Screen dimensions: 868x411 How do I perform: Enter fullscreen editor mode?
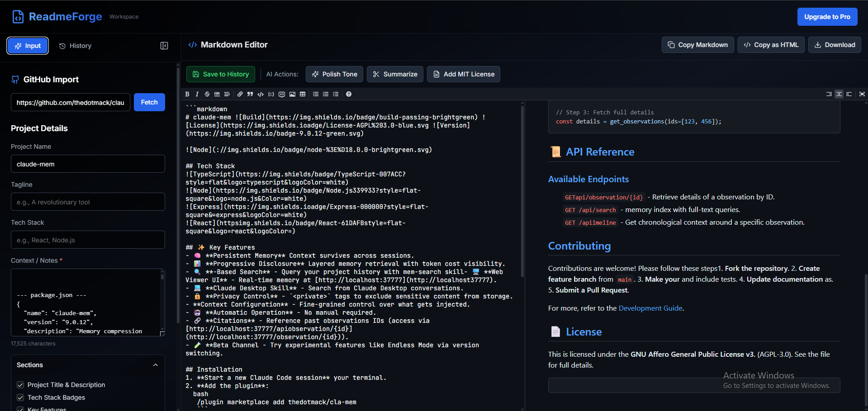tap(862, 94)
